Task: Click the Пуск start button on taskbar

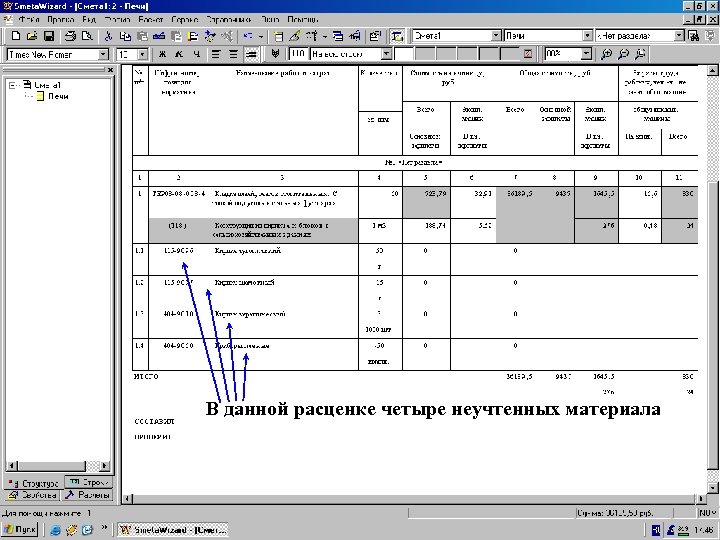Action: click(x=19, y=529)
